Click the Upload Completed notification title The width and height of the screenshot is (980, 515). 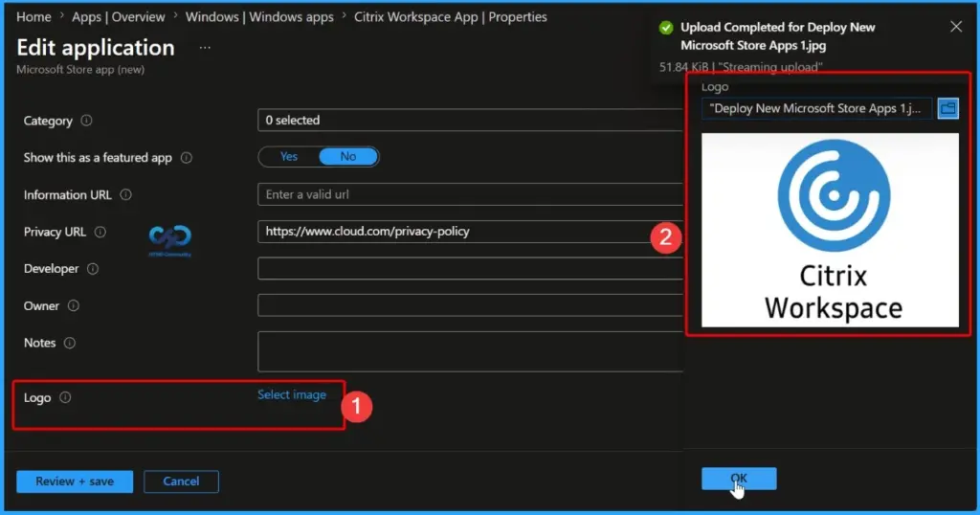777,36
